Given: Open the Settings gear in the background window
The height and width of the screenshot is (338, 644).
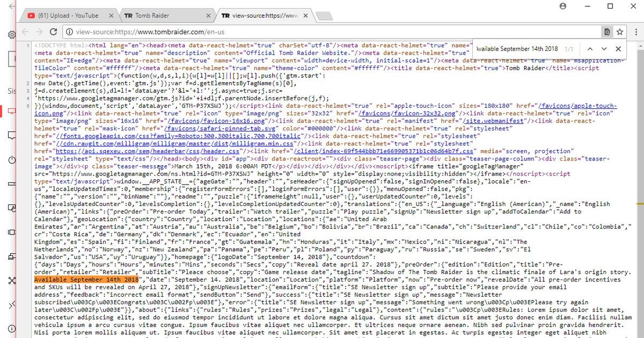Looking at the screenshot, I should (x=11, y=34).
